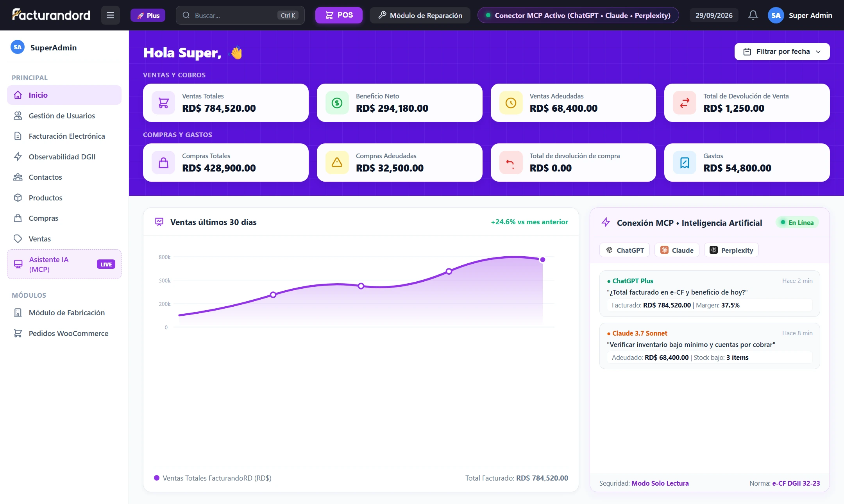
Task: Open Ventas in the sidebar
Action: [64, 239]
